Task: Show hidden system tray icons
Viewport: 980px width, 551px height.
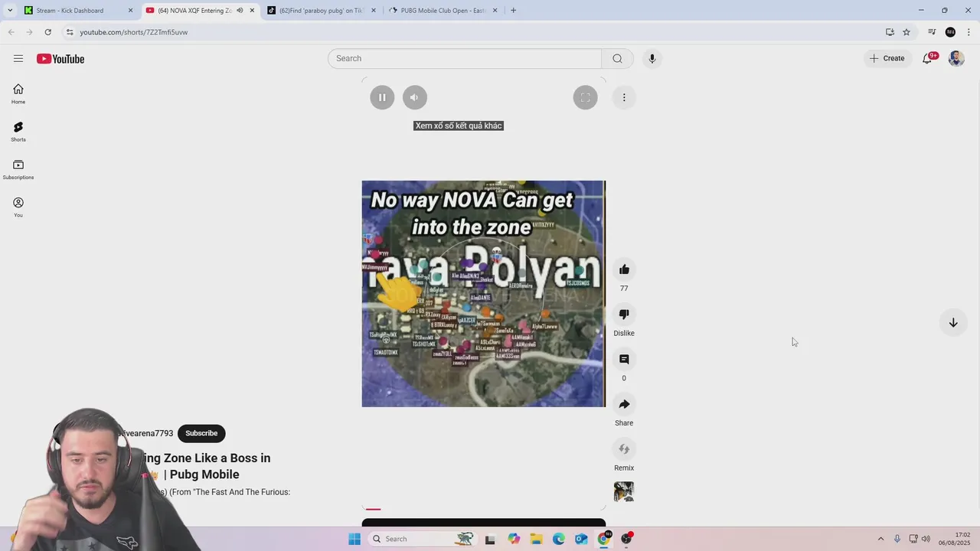Action: (x=880, y=539)
